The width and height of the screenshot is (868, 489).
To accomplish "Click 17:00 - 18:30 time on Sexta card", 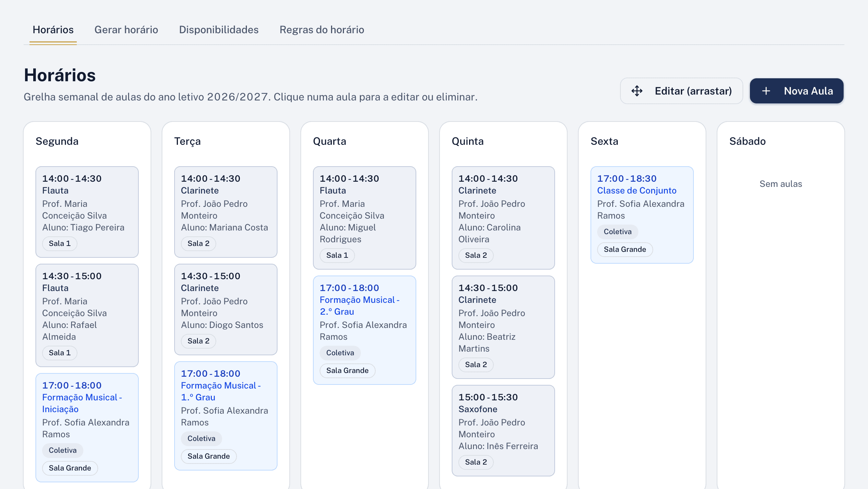I will point(627,178).
